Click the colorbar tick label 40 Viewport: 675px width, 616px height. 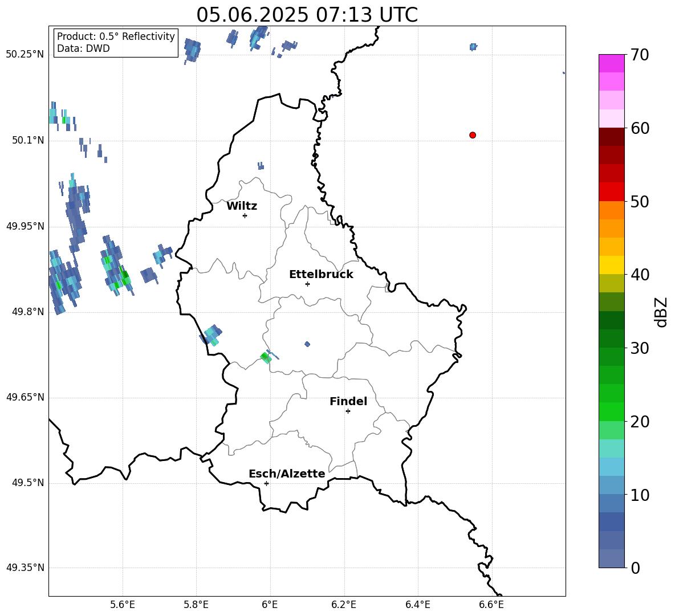[640, 275]
